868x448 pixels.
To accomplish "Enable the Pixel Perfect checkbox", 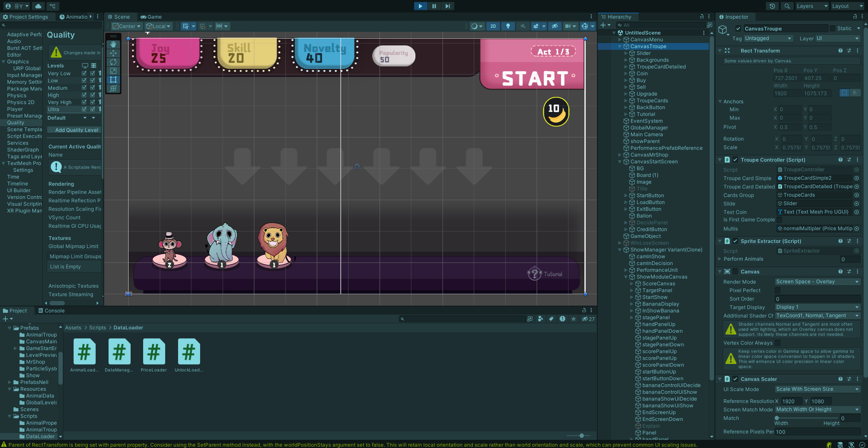I will pos(777,290).
